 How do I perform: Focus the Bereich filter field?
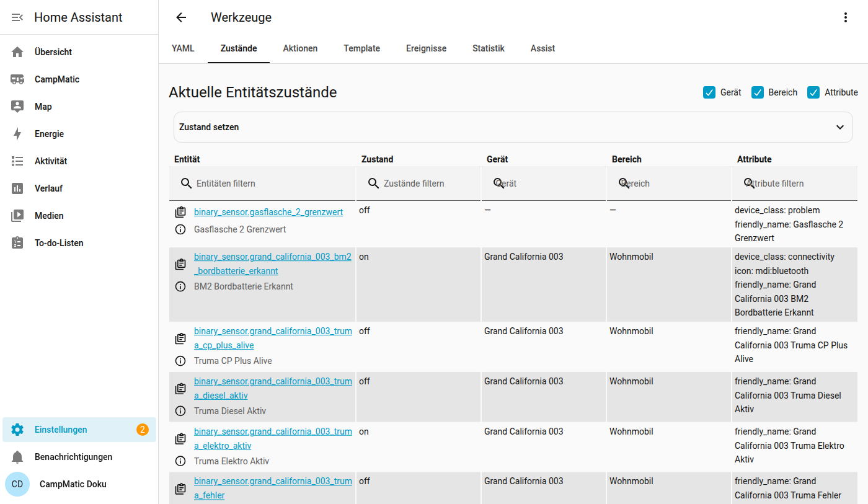pyautogui.click(x=669, y=183)
